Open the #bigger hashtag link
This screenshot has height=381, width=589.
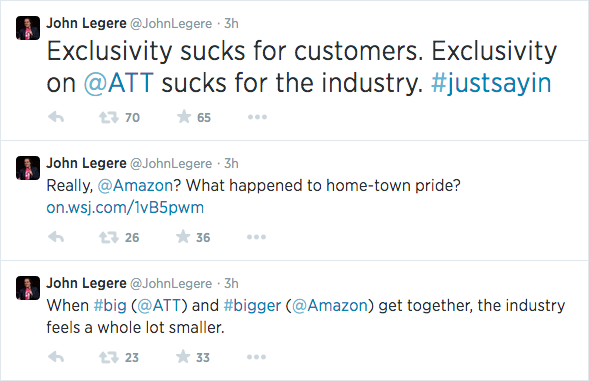coord(252,305)
